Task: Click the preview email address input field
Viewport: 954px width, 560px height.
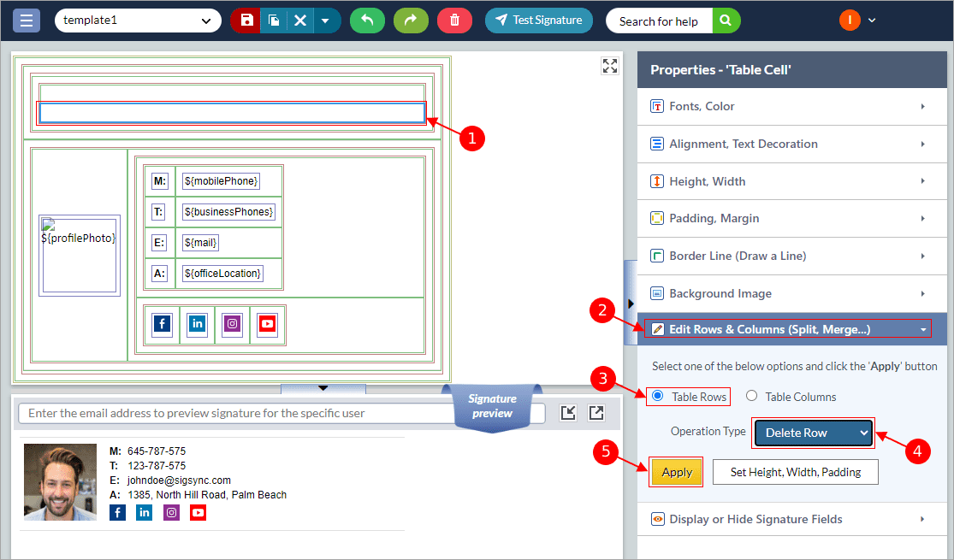Action: [x=281, y=413]
